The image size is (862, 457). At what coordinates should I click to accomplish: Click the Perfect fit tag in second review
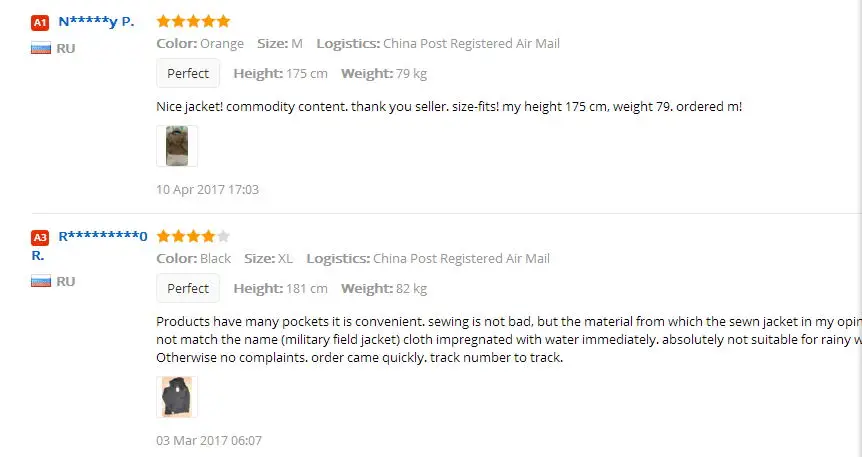188,288
